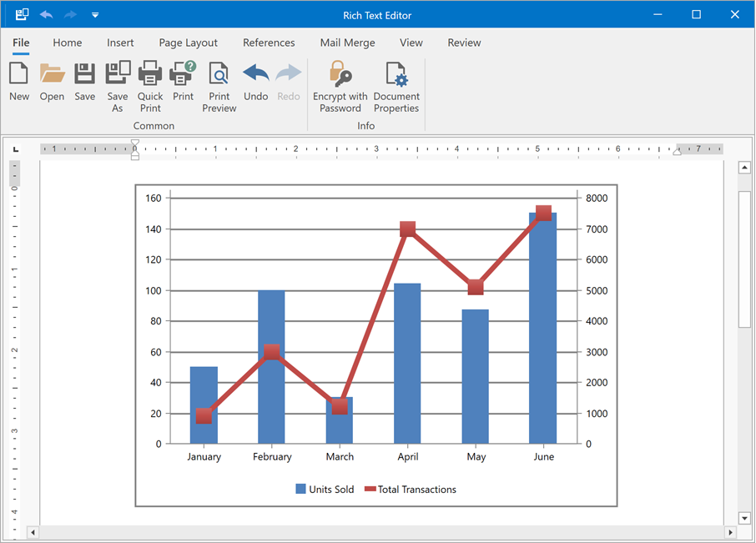This screenshot has height=543, width=756.
Task: Go to the Mail Merge tab
Action: (x=347, y=43)
